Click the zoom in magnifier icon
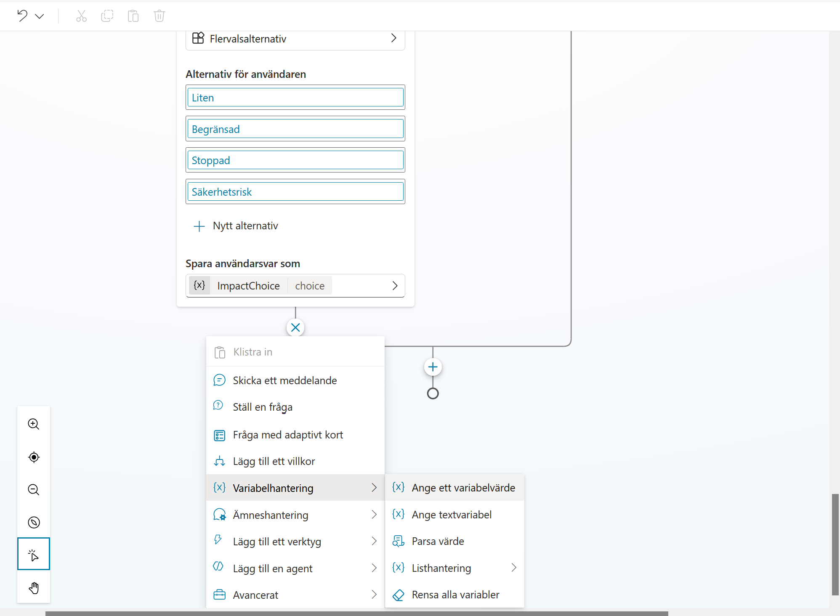The width and height of the screenshot is (840, 616). pos(34,424)
